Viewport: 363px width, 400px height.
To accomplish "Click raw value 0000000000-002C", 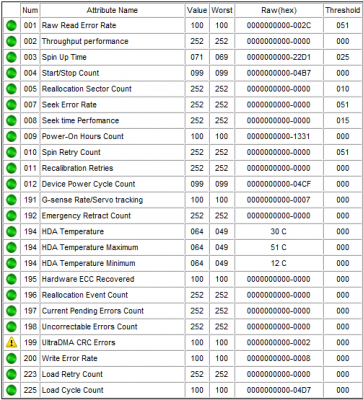I will point(279,25).
